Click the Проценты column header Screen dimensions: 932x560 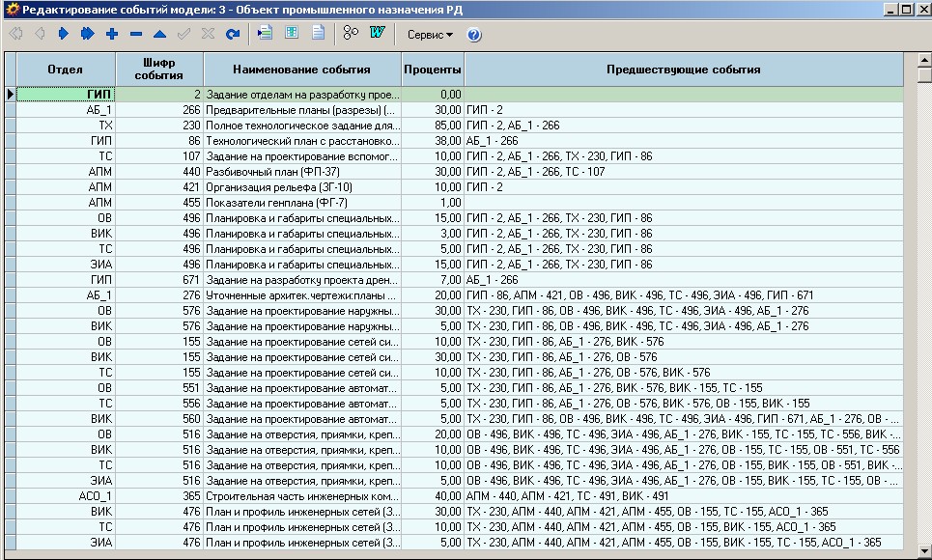[432, 70]
